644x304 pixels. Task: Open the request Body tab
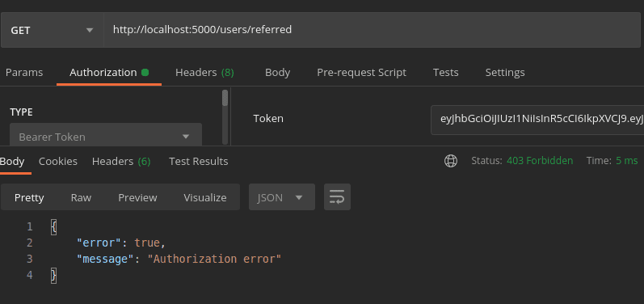(x=278, y=73)
